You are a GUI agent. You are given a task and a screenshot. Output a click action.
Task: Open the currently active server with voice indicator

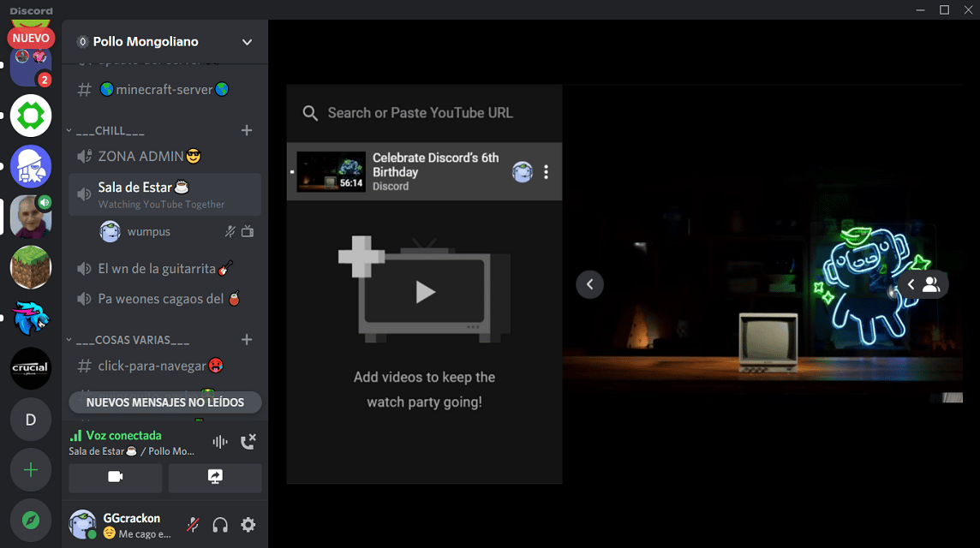(x=31, y=217)
